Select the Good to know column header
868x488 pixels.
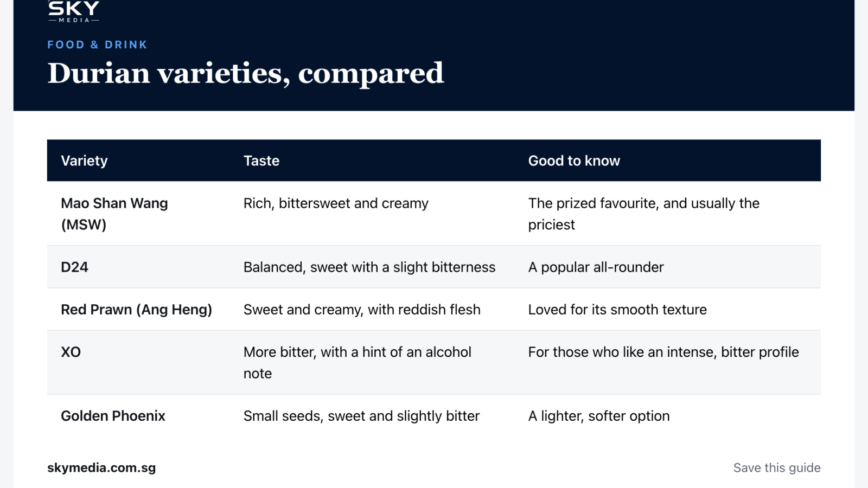[574, 160]
